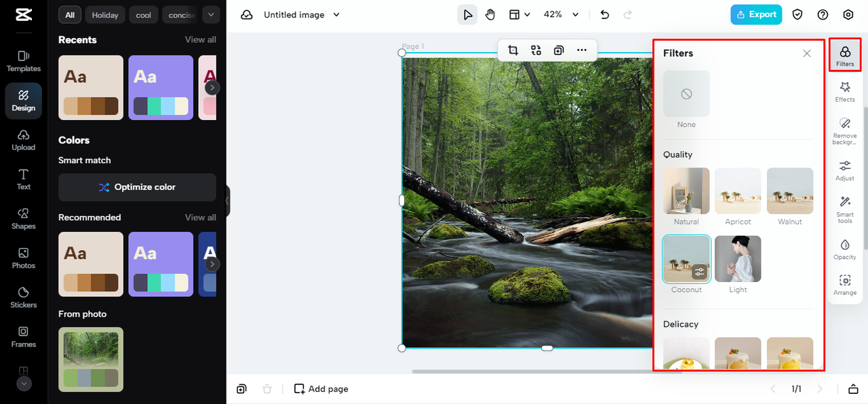Select the cool style filter tab
Screen dimensions: 868x404
[x=144, y=15]
